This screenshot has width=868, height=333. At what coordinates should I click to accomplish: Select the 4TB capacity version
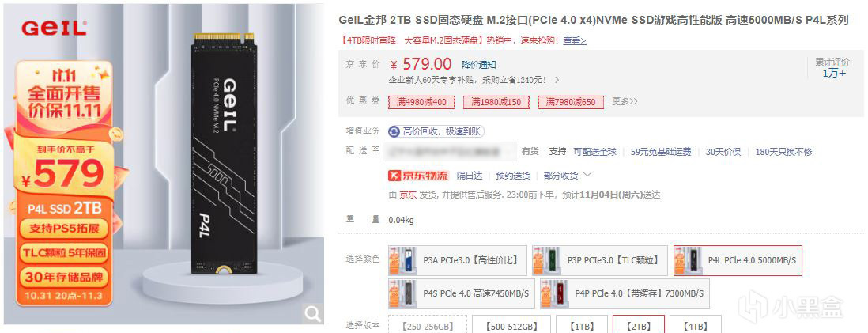(696, 324)
